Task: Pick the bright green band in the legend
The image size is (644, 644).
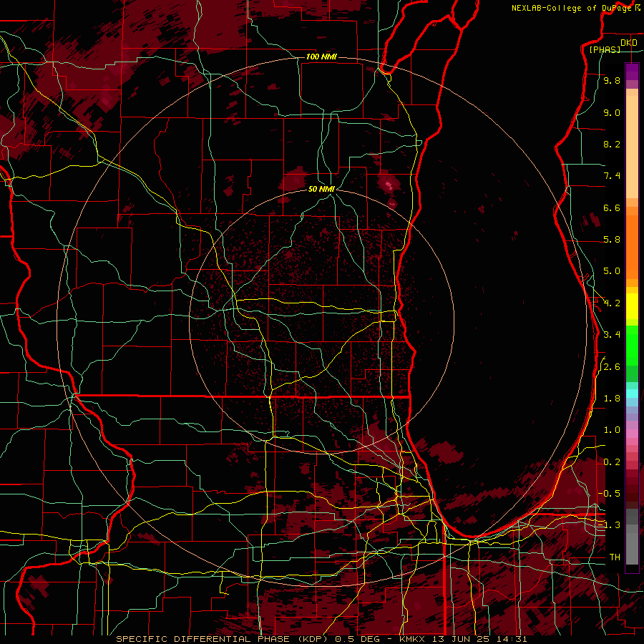Action: (x=632, y=346)
